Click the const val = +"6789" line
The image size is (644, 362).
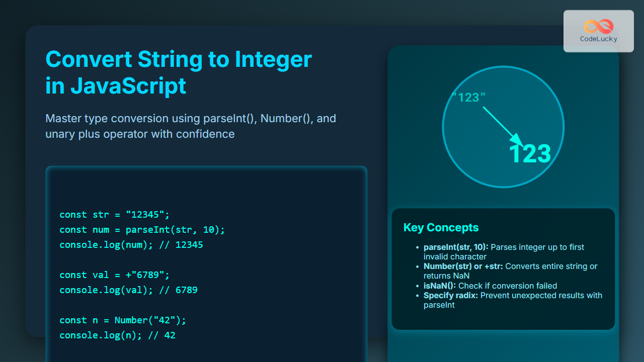tap(115, 275)
